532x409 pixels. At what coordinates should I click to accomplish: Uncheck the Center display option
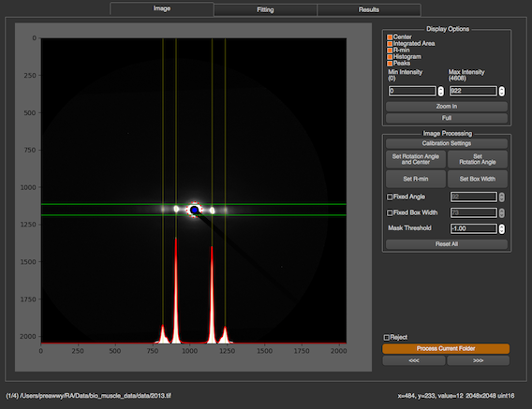[x=390, y=37]
